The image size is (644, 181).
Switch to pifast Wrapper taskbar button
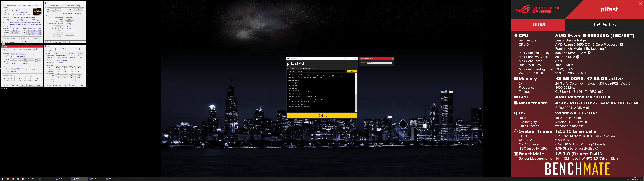tap(46, 179)
